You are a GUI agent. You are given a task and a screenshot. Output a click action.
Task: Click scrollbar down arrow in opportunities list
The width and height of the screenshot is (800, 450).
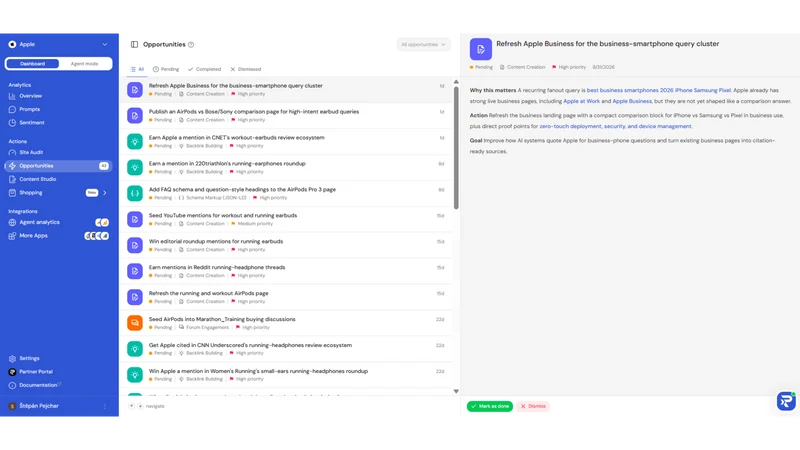pyautogui.click(x=456, y=391)
